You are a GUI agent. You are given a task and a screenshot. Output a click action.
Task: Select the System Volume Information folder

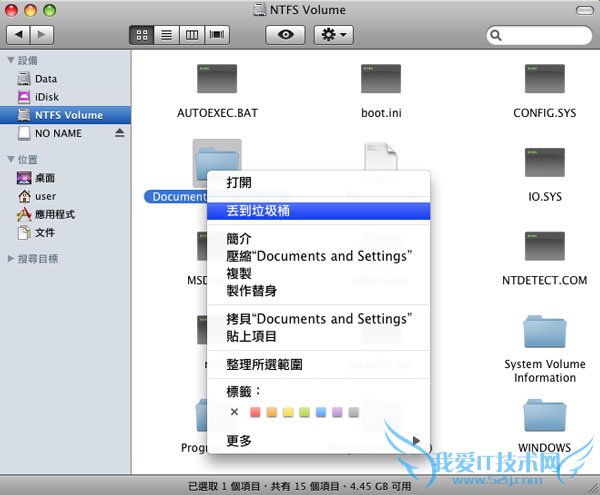(544, 335)
